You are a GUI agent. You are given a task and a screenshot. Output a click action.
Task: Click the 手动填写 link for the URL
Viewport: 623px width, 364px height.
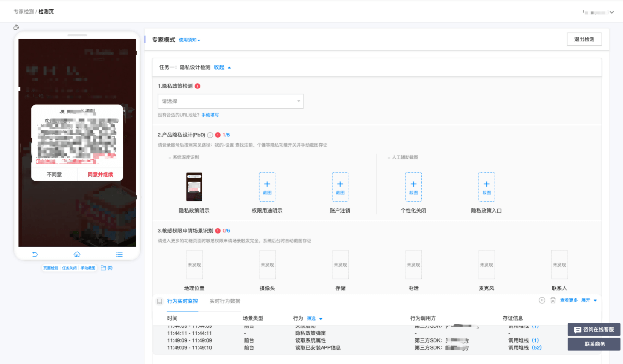(210, 115)
